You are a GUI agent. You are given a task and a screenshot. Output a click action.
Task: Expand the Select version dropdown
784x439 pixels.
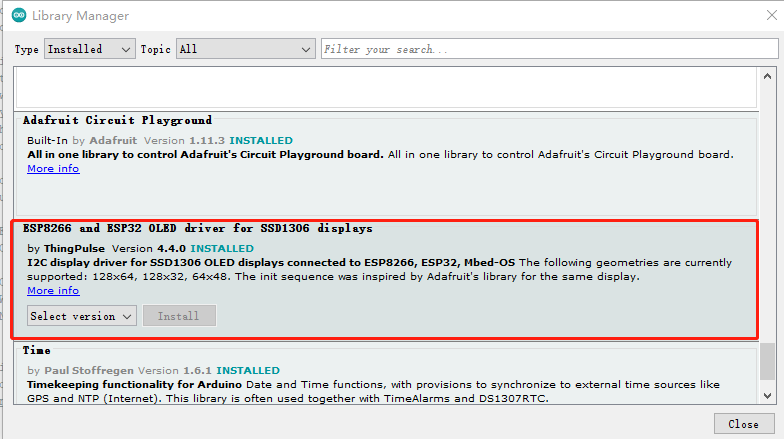click(x=82, y=316)
